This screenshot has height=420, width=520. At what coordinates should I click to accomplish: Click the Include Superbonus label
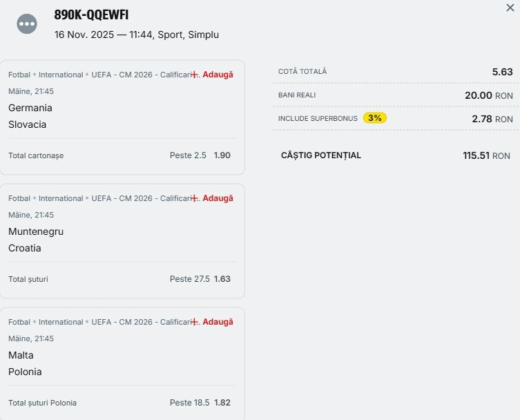click(318, 119)
